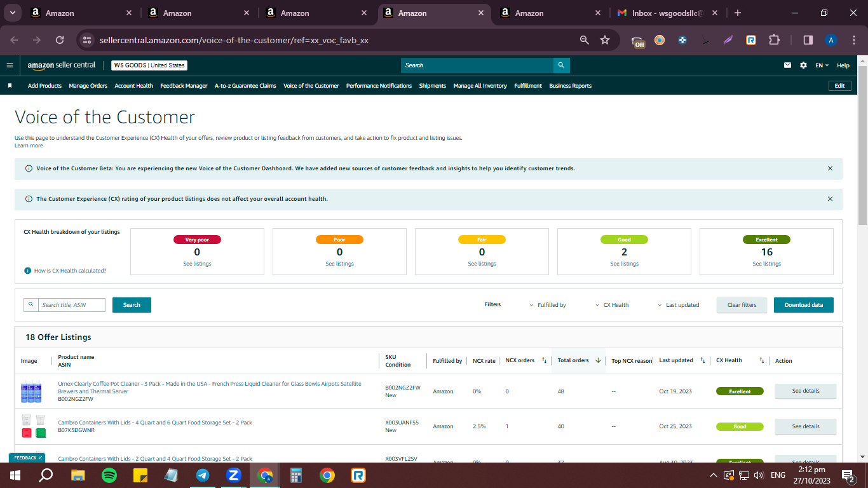Open the WS GOODS United States account switcher
This screenshot has height=488, width=868.
point(149,65)
